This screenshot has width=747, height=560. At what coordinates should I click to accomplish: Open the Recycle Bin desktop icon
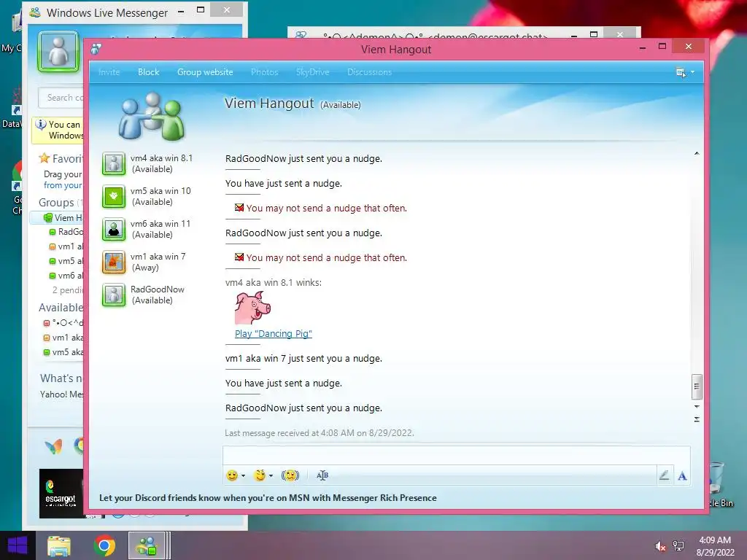[x=719, y=485]
